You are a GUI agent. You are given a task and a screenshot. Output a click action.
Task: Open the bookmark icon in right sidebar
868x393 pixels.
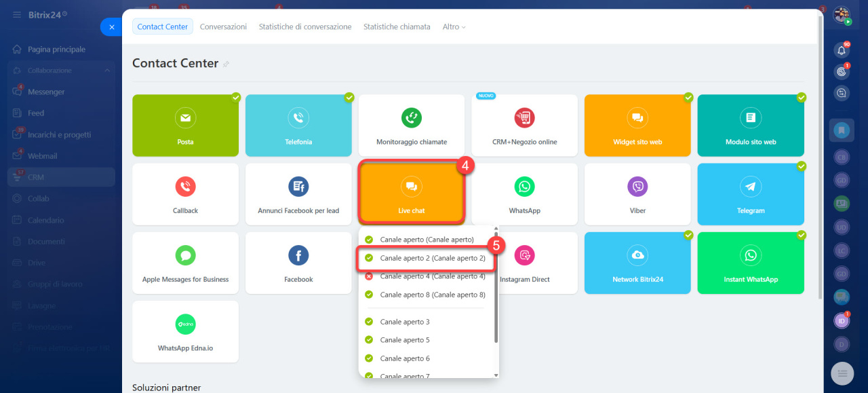point(842,130)
